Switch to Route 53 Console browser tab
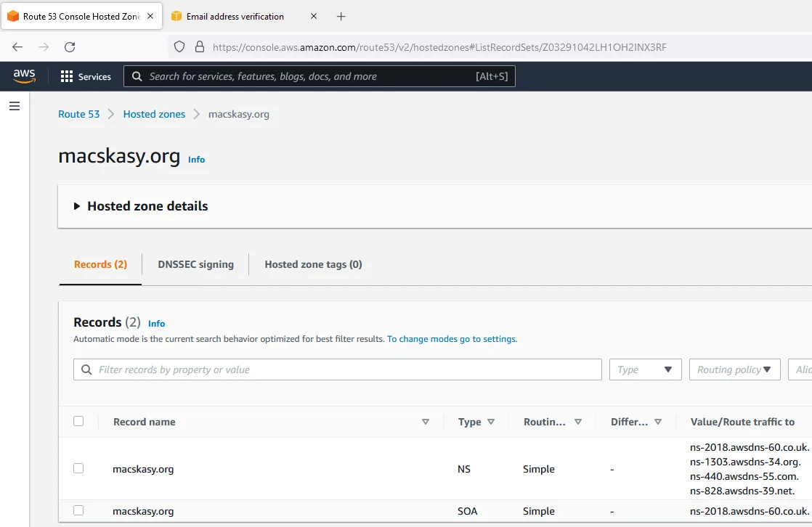Screen dimensions: 812x527 (x=81, y=17)
